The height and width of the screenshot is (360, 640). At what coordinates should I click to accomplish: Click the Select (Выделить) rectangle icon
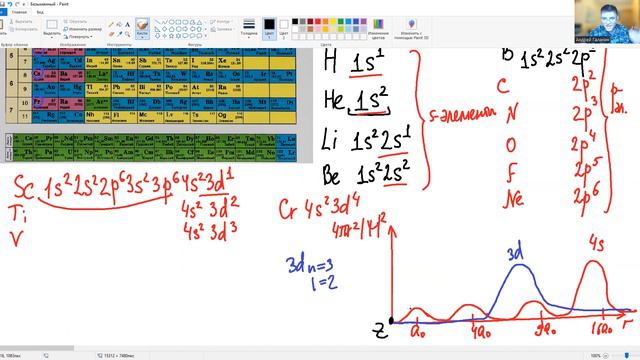pyautogui.click(x=52, y=24)
